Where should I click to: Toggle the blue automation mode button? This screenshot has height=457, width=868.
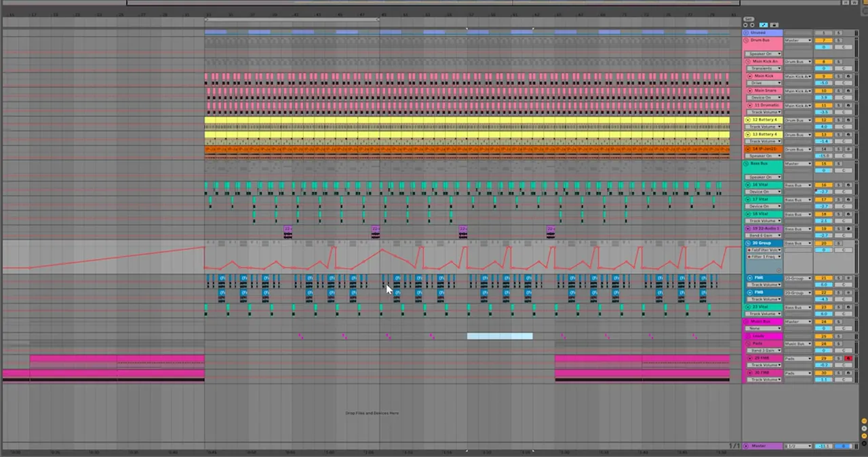[764, 24]
